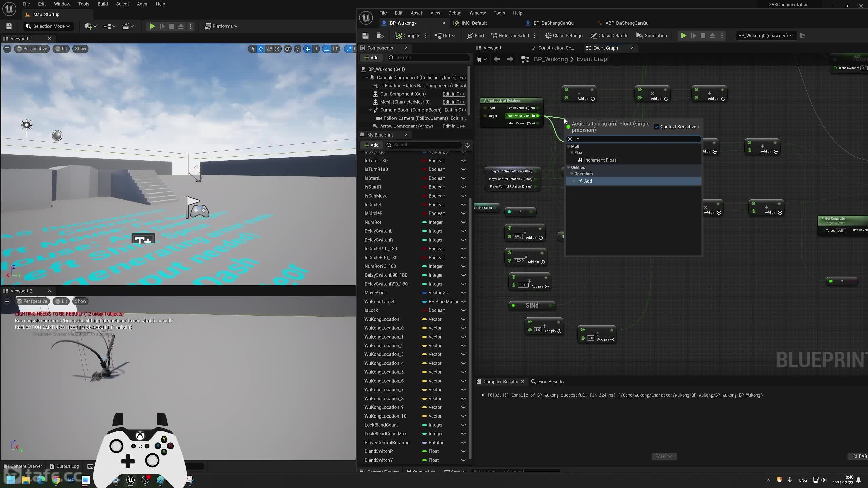Screen dimensions: 868x488
Task: Toggle Hide Unrelated nodes
Action: click(x=510, y=36)
